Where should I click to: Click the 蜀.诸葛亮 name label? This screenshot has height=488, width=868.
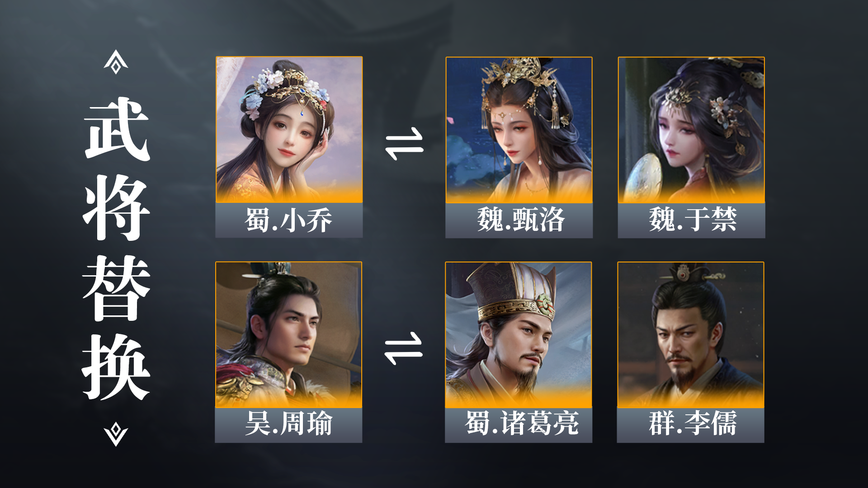click(x=519, y=425)
